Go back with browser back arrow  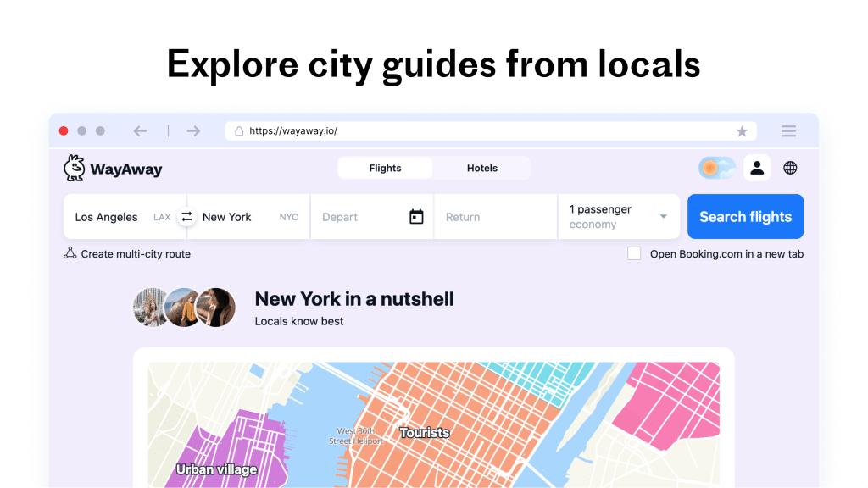tap(141, 131)
